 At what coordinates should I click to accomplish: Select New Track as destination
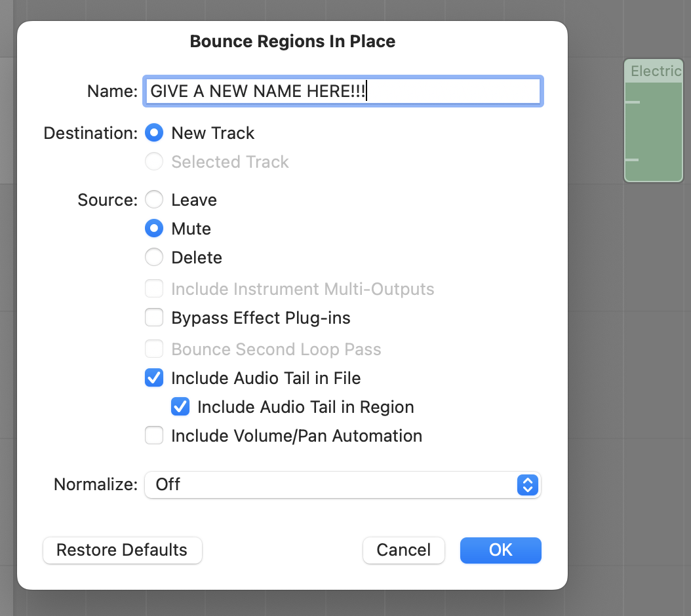154,133
